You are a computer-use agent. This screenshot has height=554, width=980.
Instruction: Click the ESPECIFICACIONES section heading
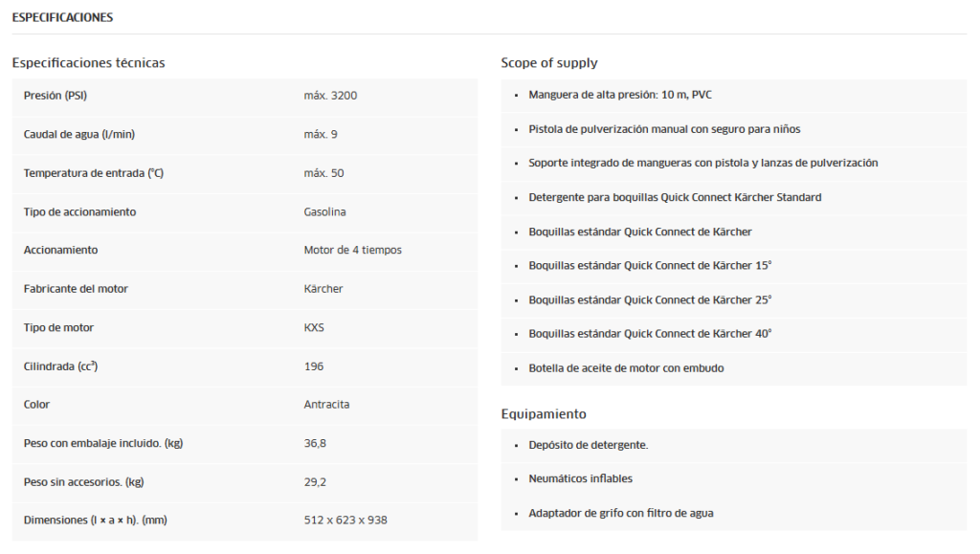pyautogui.click(x=62, y=17)
